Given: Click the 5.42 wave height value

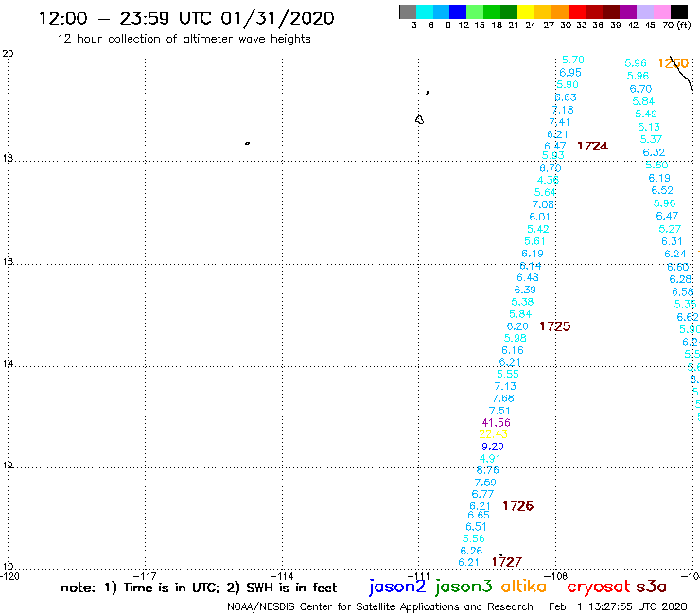Looking at the screenshot, I should click(x=538, y=229).
